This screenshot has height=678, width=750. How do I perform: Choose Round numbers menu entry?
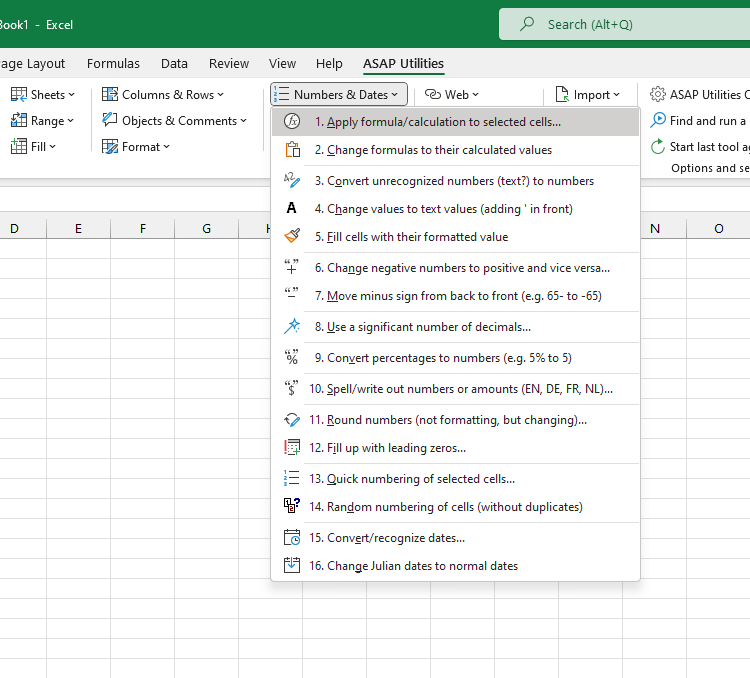pyautogui.click(x=455, y=420)
